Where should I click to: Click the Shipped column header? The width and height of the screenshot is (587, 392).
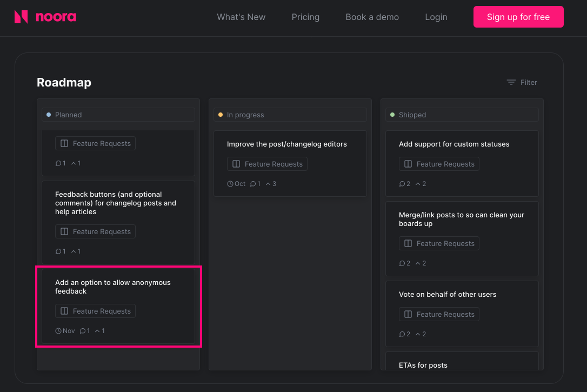click(x=462, y=115)
